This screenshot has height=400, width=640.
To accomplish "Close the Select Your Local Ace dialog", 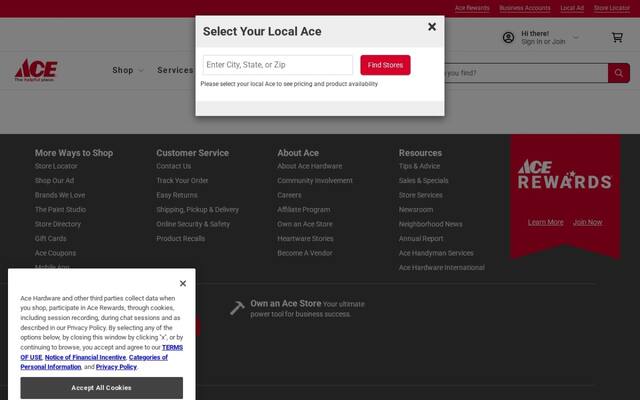I will (432, 27).
